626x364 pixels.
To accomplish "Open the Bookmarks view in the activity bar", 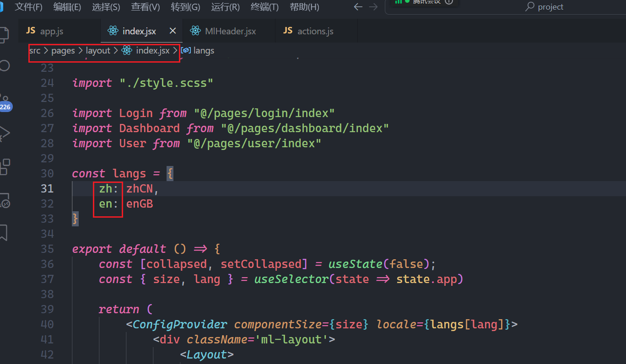I will pyautogui.click(x=3, y=232).
